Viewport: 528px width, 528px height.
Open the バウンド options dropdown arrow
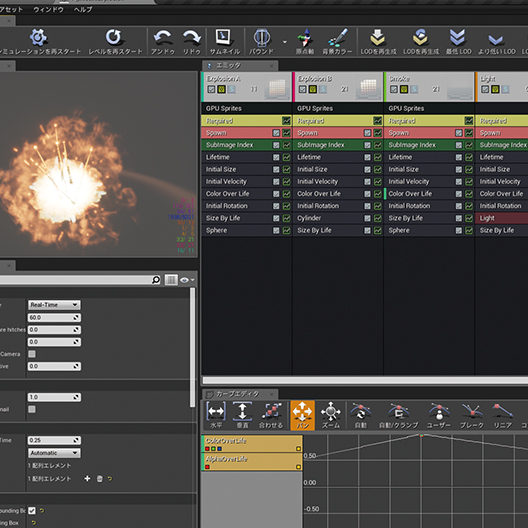(285, 42)
